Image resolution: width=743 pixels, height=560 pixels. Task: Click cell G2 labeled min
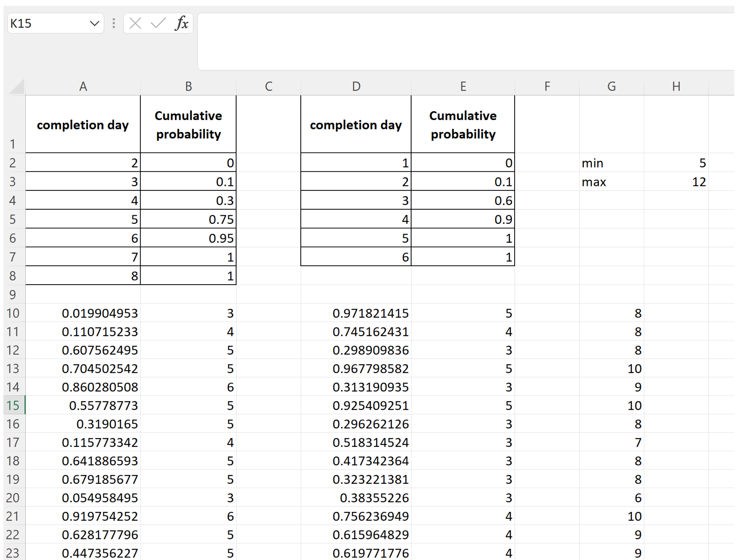coord(611,163)
